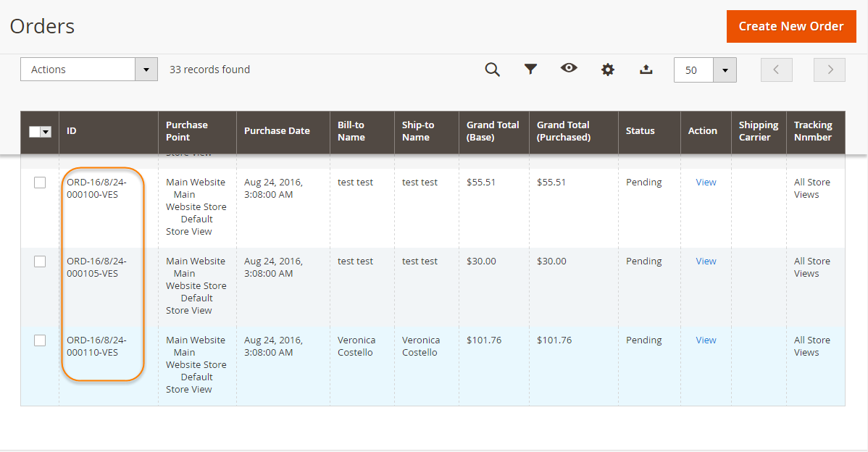This screenshot has height=452, width=868.
Task: Open the records-per-page dropdown showing 50
Action: 725,70
